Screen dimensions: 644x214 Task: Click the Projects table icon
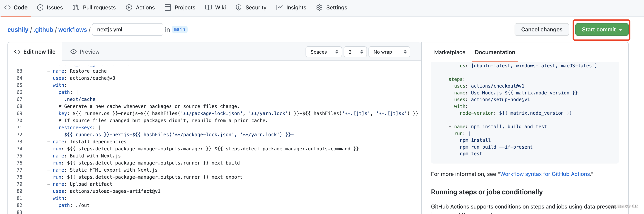coord(168,7)
